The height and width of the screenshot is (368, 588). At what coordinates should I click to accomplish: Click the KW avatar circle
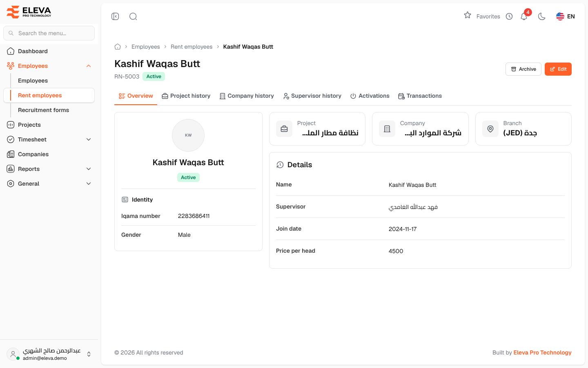(188, 135)
